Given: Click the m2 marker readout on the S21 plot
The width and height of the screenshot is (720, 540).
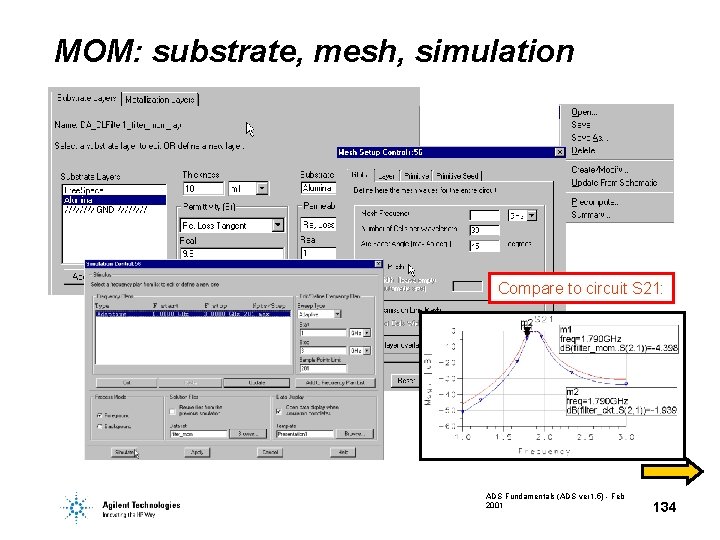Looking at the screenshot, I should tap(621, 401).
